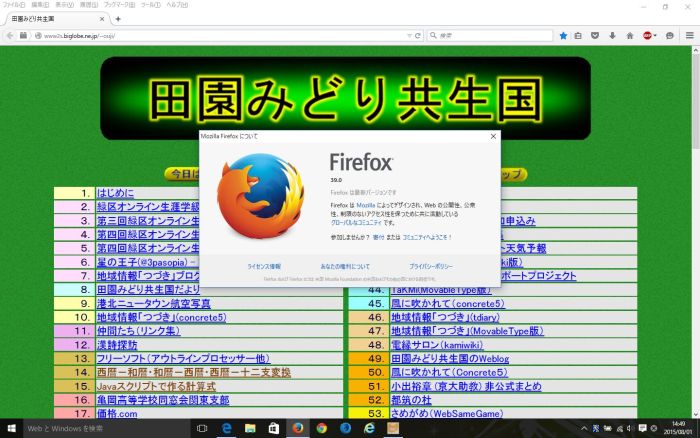Click the Pocket save icon in toolbar

point(596,35)
